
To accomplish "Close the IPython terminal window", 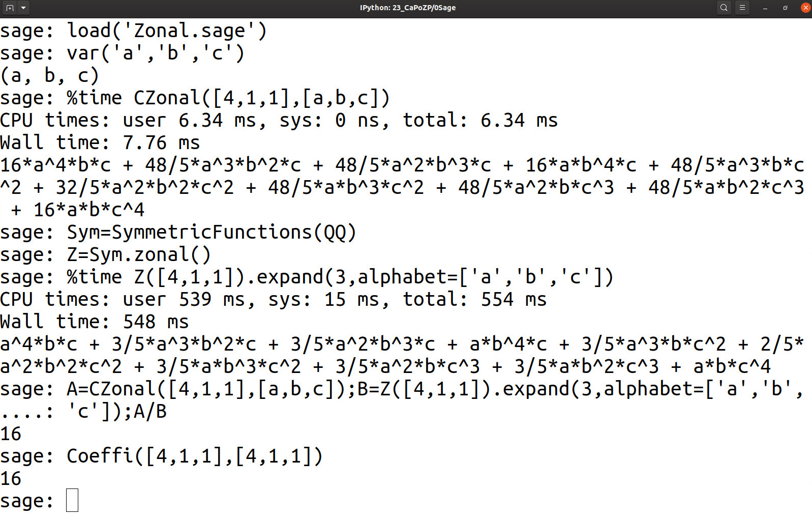I will pyautogui.click(x=805, y=8).
